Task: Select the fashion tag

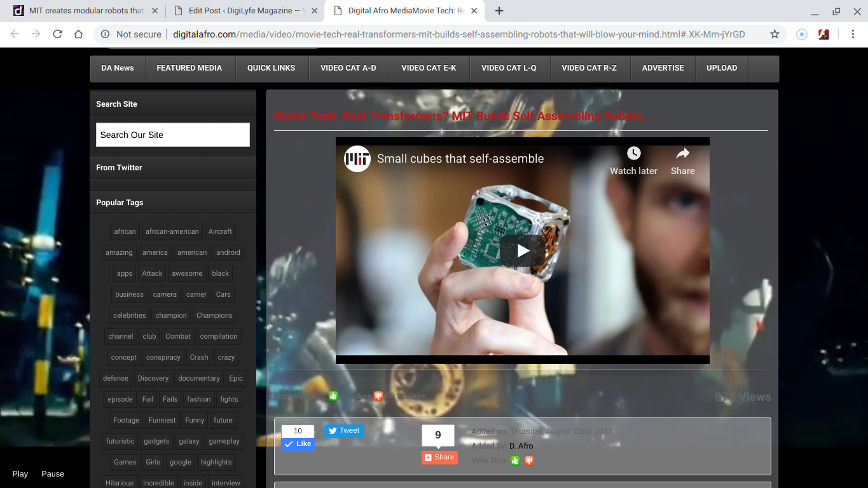Action: (199, 399)
